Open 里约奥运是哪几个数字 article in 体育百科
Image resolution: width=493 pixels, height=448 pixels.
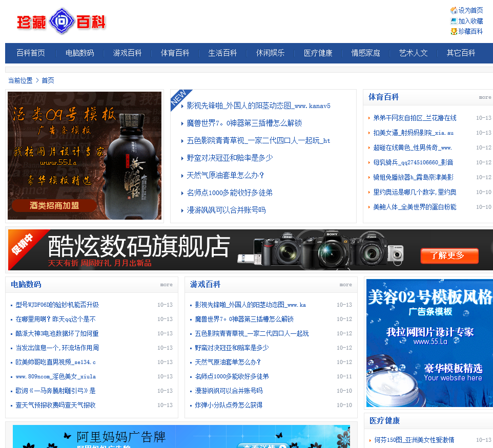tap(415, 192)
